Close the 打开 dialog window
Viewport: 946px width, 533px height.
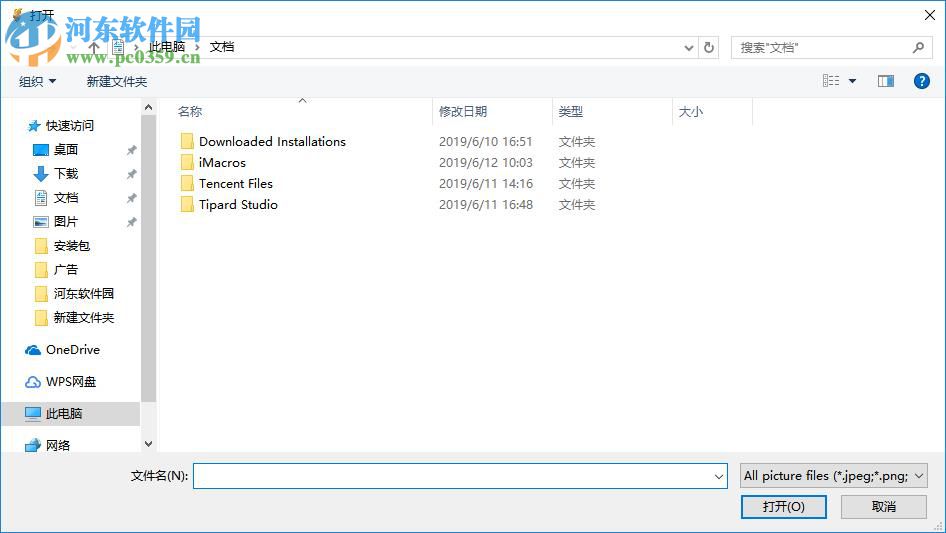(930, 15)
